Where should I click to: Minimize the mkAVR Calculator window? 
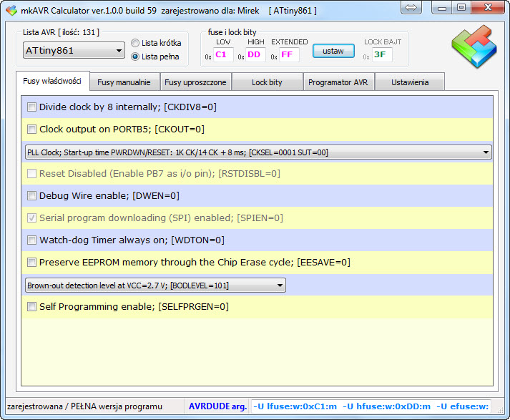coord(442,7)
